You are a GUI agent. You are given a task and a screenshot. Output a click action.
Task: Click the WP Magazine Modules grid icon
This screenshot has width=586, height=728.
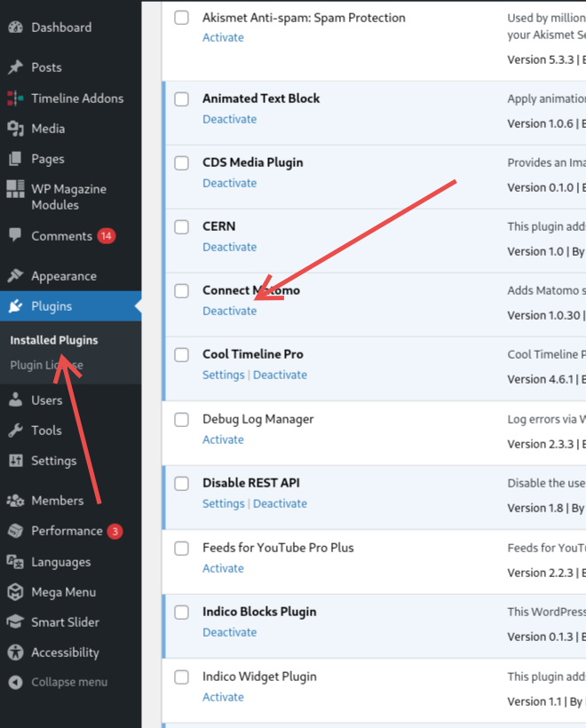[15, 189]
